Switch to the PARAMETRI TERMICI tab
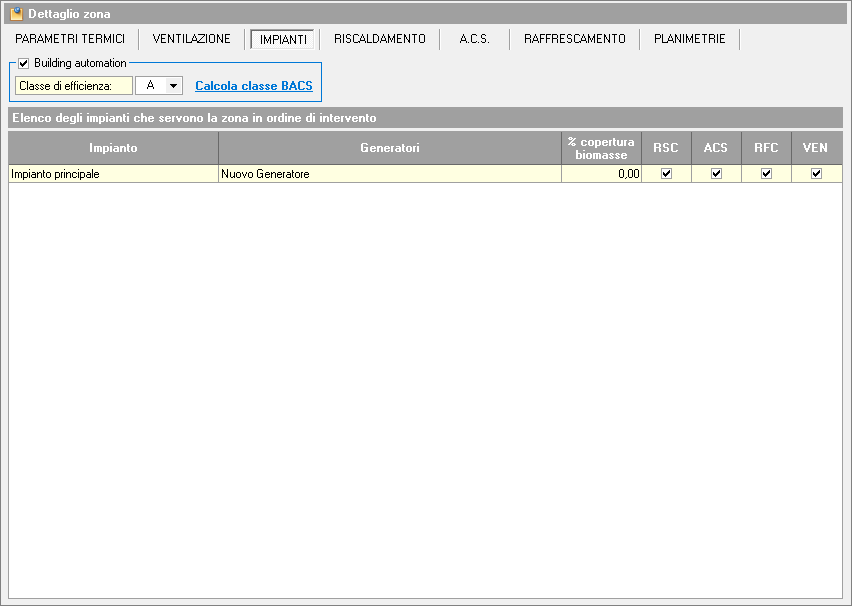852x606 pixels. pos(70,39)
